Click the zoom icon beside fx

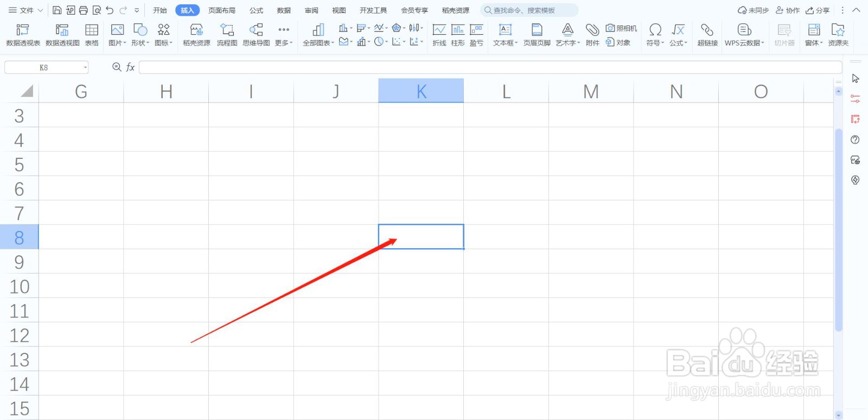[x=116, y=67]
